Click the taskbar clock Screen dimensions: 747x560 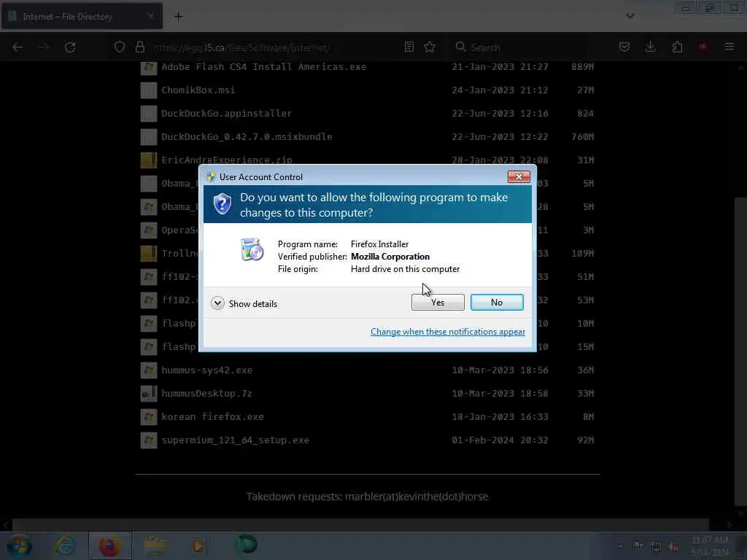click(710, 545)
